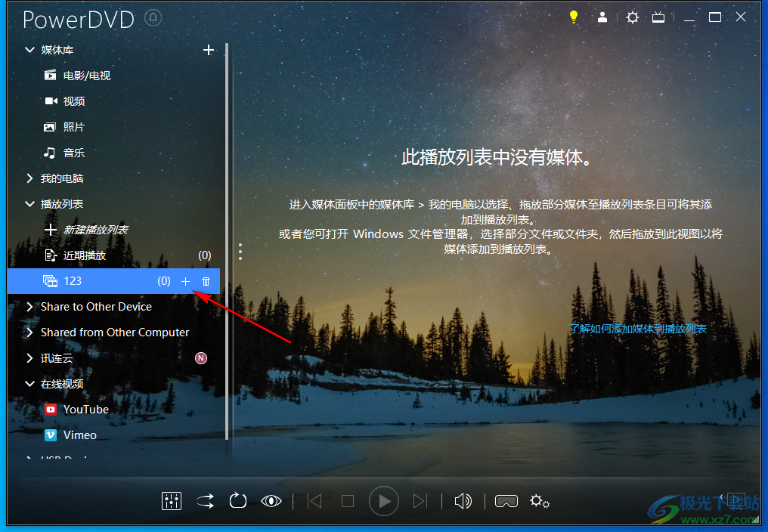Expand the 讯连云 section
This screenshot has width=768, height=532.
pos(30,358)
